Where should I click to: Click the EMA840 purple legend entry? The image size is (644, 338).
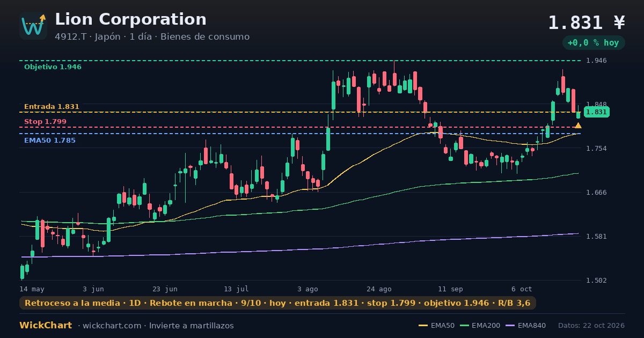coord(528,326)
